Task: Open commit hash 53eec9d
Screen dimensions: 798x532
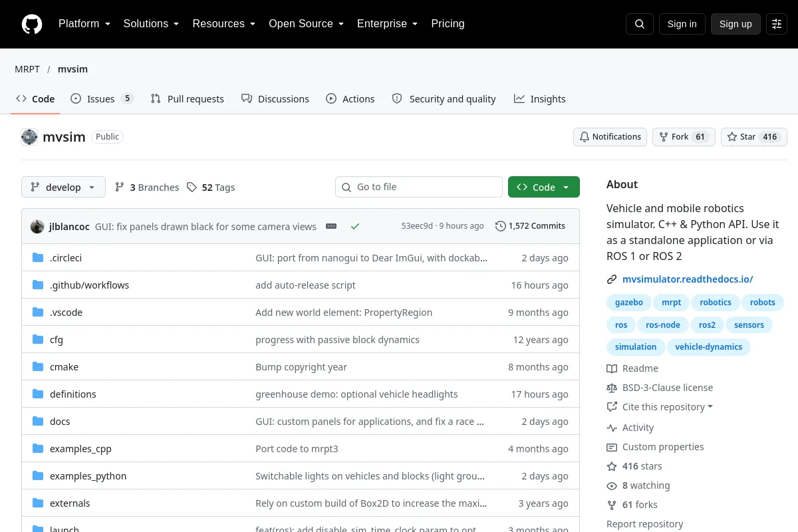Action: pos(417,226)
